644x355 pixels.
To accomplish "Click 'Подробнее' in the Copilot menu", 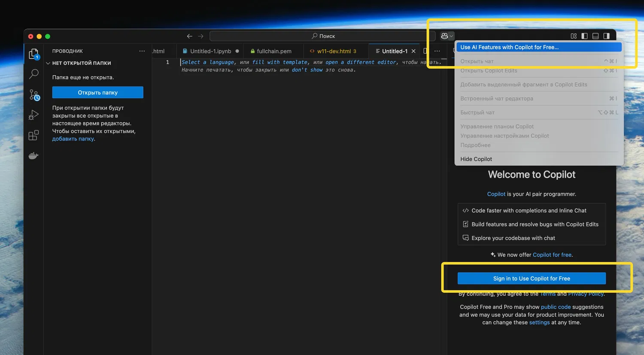I will point(539,145).
